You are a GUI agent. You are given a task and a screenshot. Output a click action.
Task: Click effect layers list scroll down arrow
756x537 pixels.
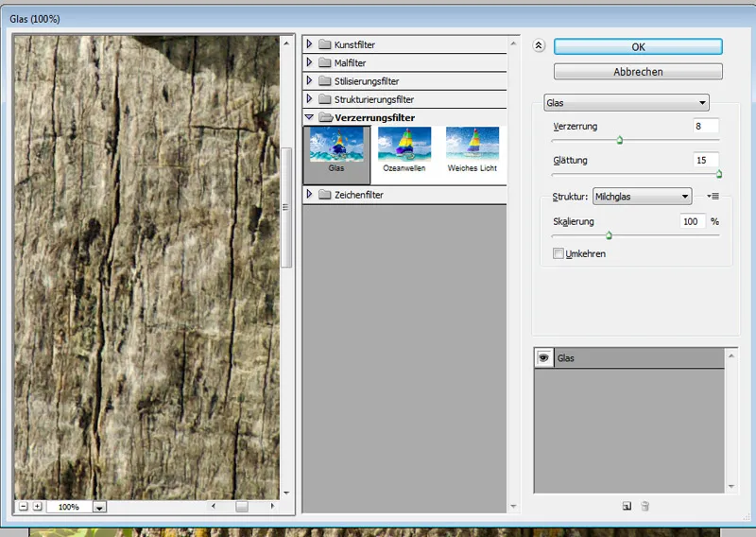pyautogui.click(x=731, y=486)
